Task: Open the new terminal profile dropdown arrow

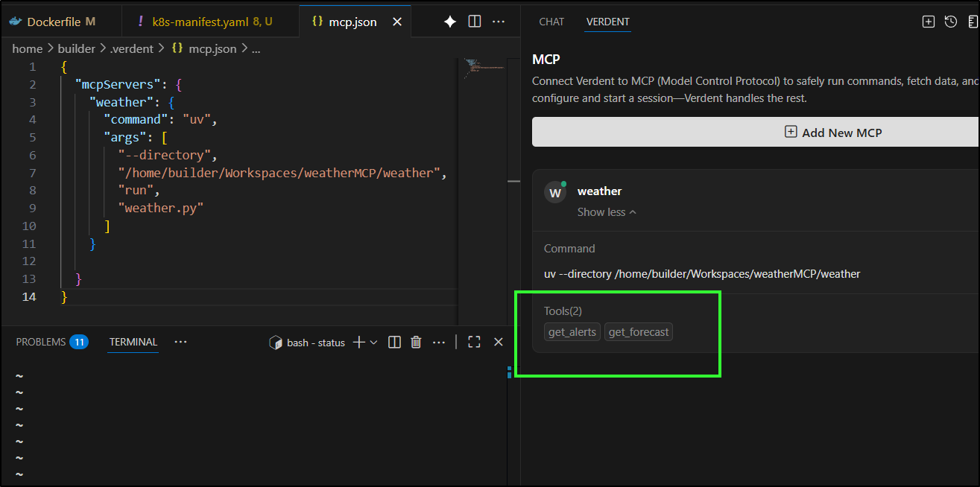Action: click(x=374, y=343)
